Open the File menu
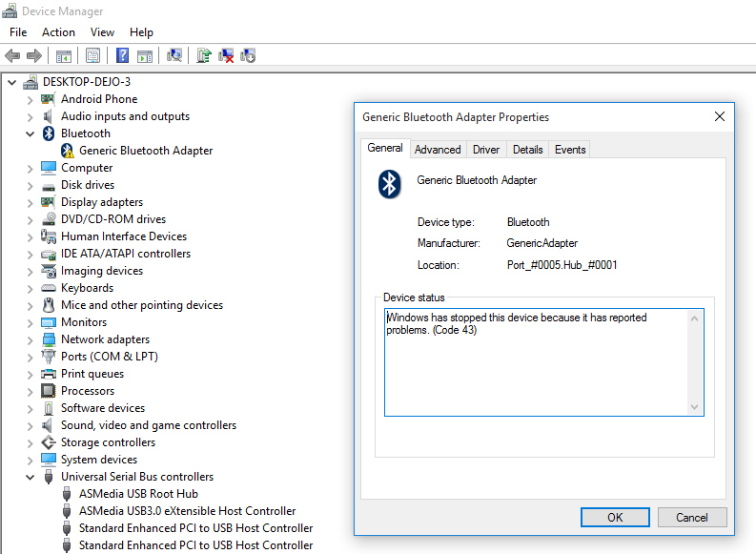 18,32
